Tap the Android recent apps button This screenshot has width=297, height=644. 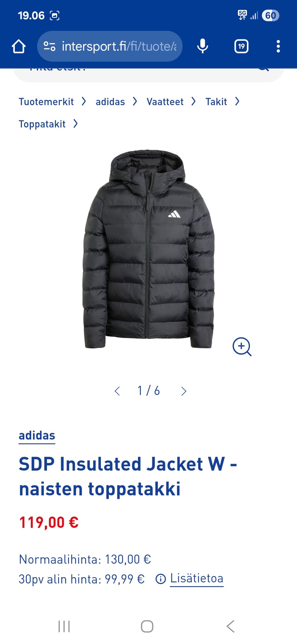pyautogui.click(x=64, y=626)
